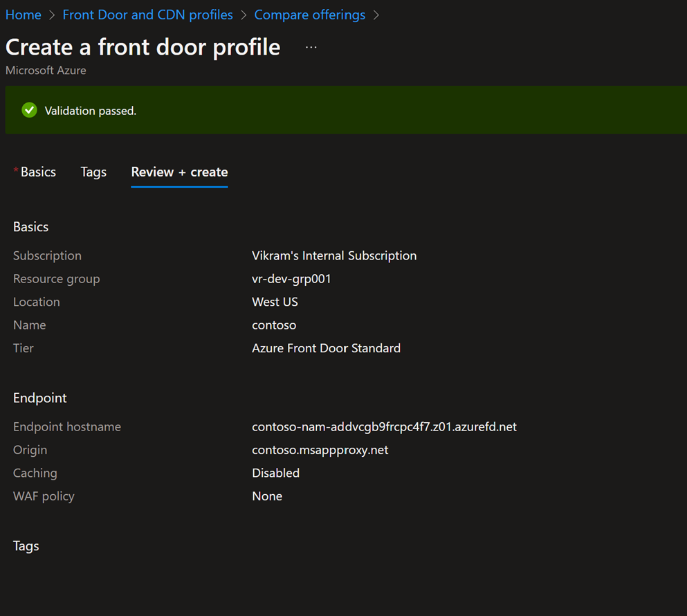Click the vr-dev-grp001 resource group value
This screenshot has height=616, width=687.
tap(291, 279)
